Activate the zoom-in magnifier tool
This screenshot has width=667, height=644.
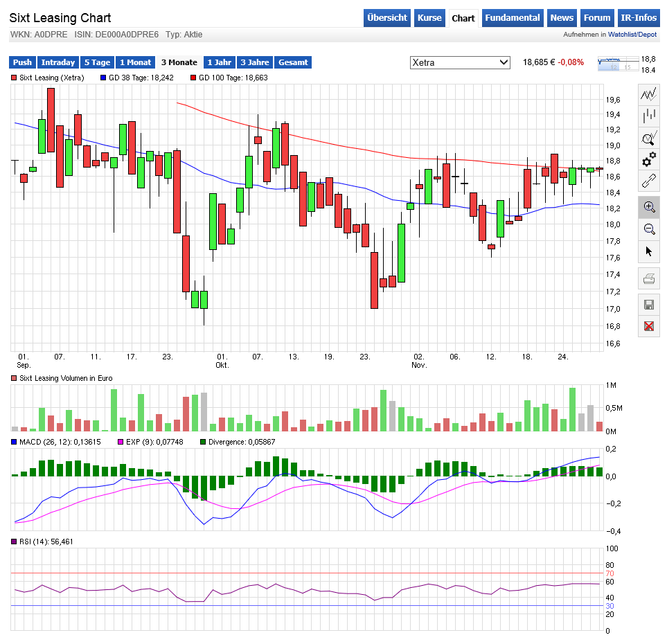(649, 207)
